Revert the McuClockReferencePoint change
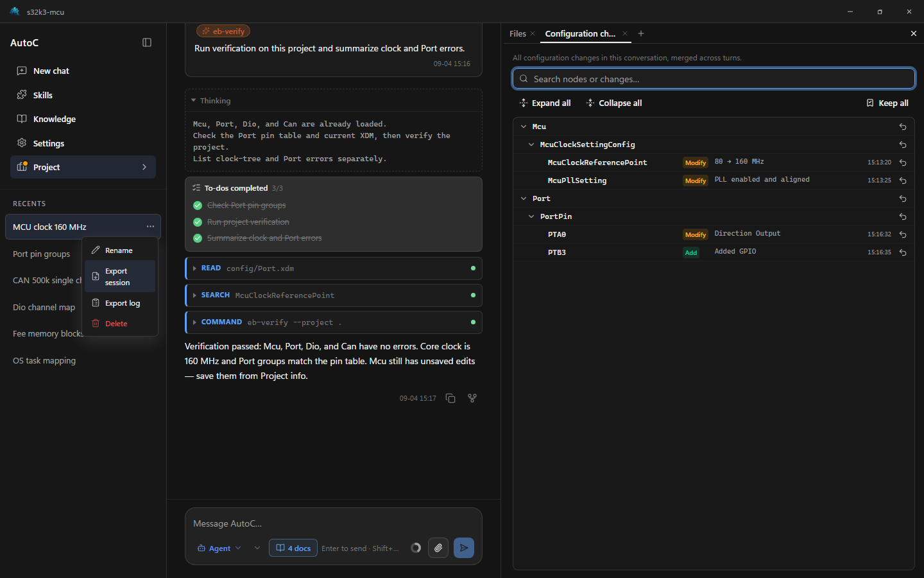Screen dimensions: 924x578 pos(903,162)
